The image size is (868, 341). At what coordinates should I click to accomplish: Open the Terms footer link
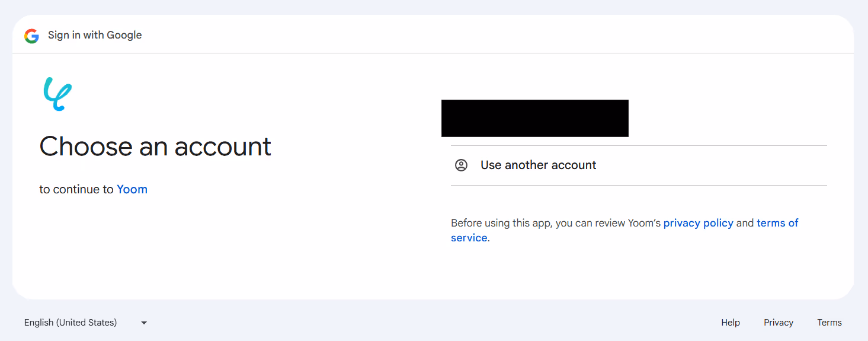tap(829, 323)
